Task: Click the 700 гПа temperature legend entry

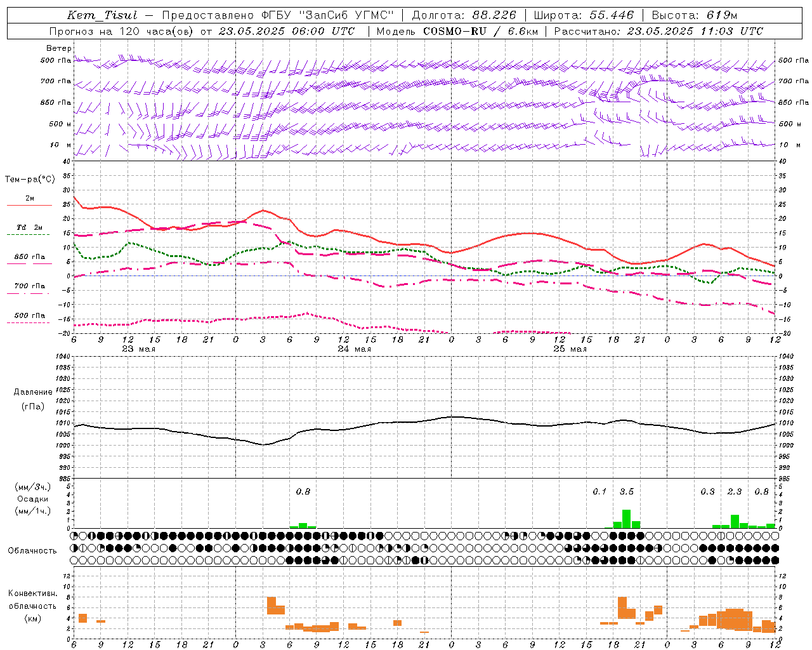Action: tap(30, 286)
